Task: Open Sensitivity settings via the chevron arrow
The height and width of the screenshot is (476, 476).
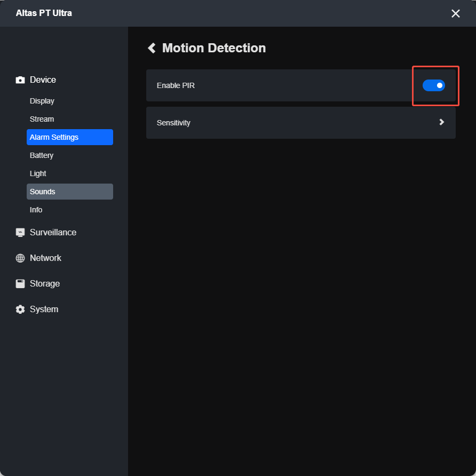Action: coord(441,122)
